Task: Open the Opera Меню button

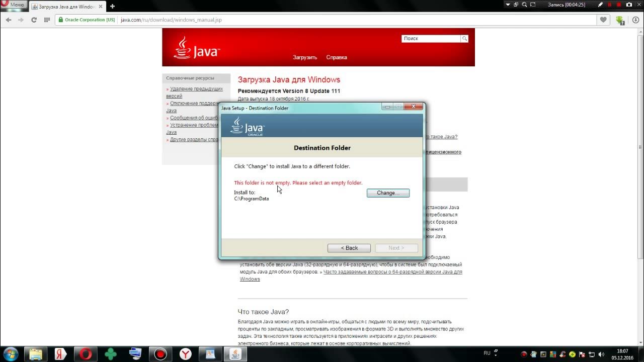Action: 13,5
